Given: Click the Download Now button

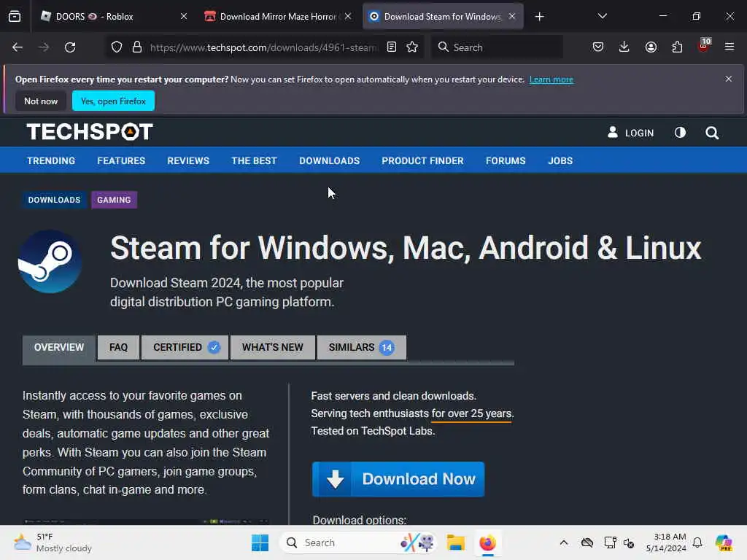Looking at the screenshot, I should 398,479.
